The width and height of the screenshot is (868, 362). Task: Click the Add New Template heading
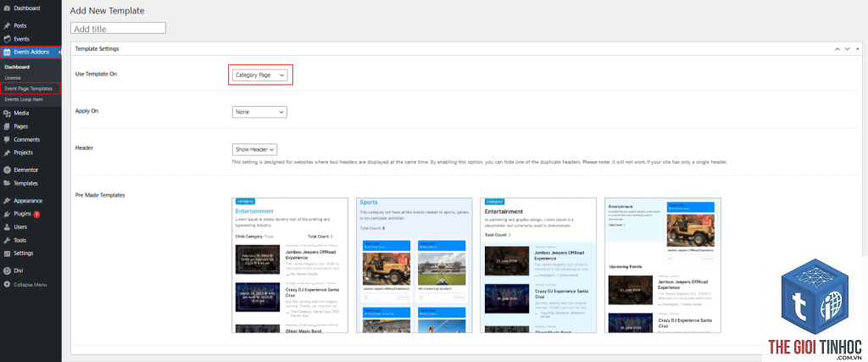pyautogui.click(x=108, y=10)
